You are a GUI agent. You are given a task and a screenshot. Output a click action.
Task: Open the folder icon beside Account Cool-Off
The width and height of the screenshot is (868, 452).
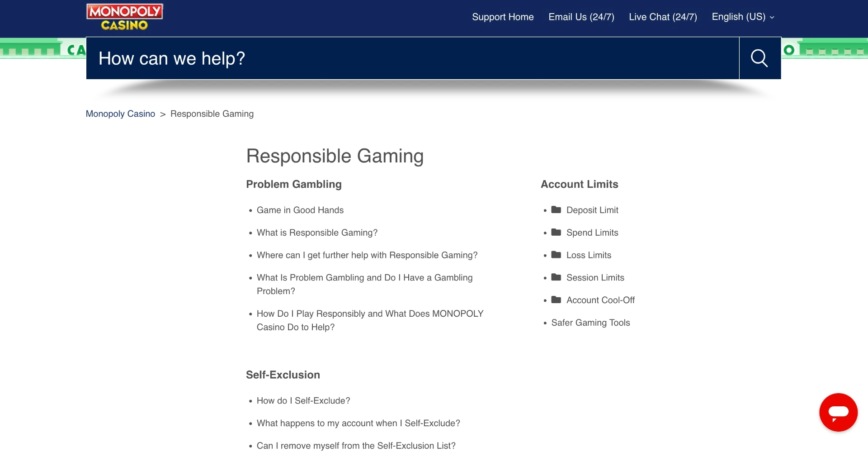click(x=556, y=300)
